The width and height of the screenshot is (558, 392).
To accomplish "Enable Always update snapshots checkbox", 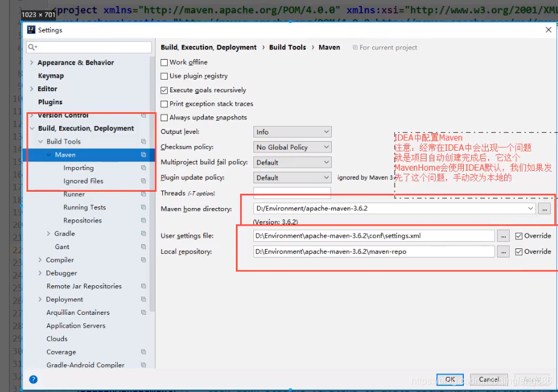I will coord(164,118).
